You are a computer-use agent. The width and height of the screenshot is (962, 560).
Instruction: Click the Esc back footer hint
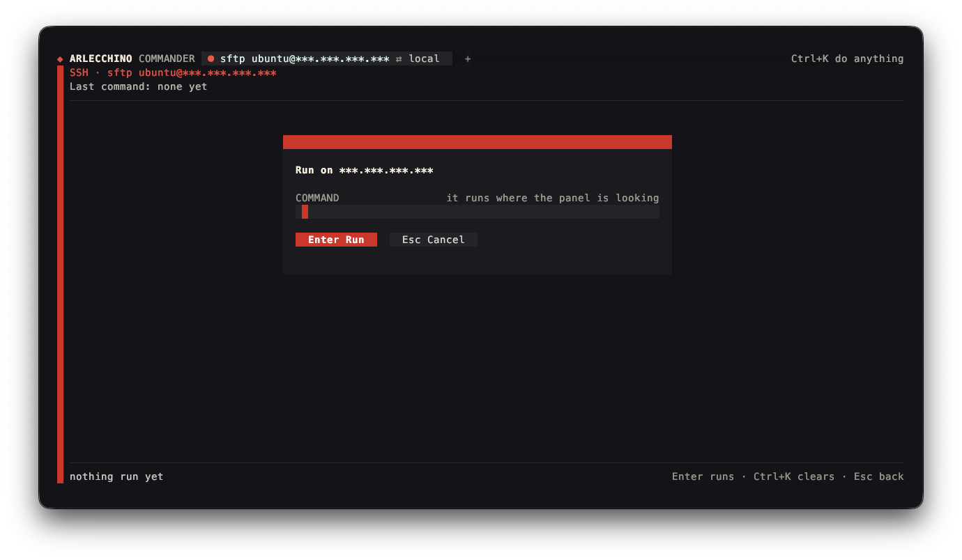[x=878, y=477]
